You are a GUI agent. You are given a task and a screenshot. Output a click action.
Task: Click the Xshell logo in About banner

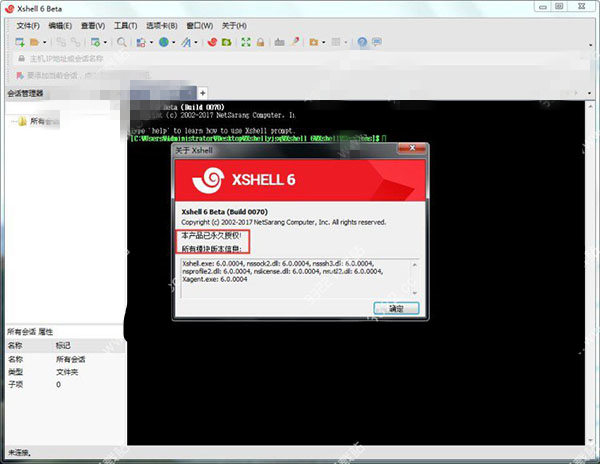click(208, 180)
